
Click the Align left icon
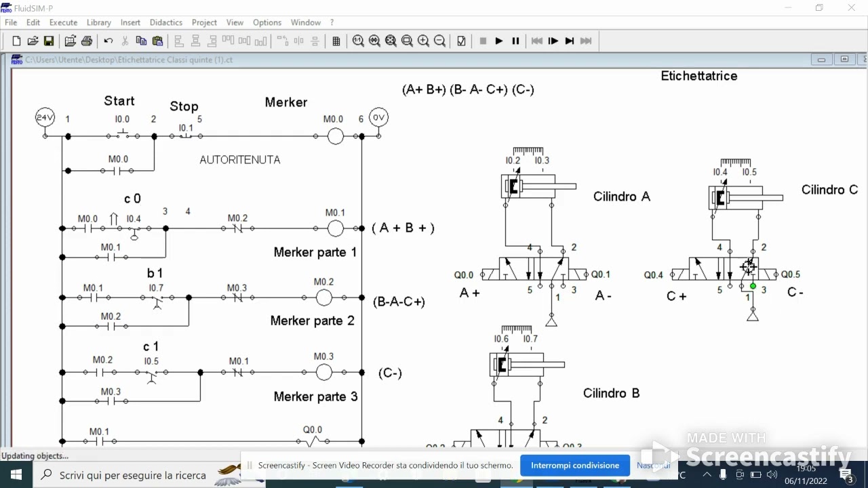[179, 41]
